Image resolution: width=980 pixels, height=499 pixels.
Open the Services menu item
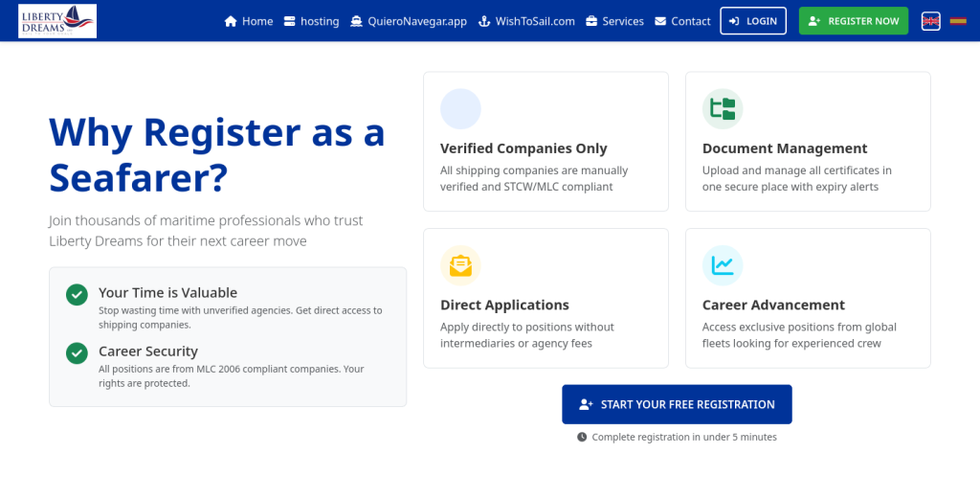click(x=614, y=21)
